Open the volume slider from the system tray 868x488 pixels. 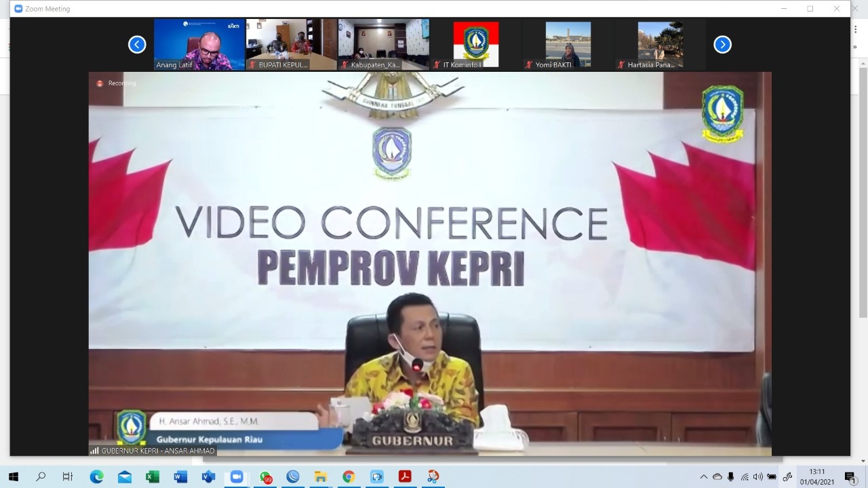(x=757, y=476)
